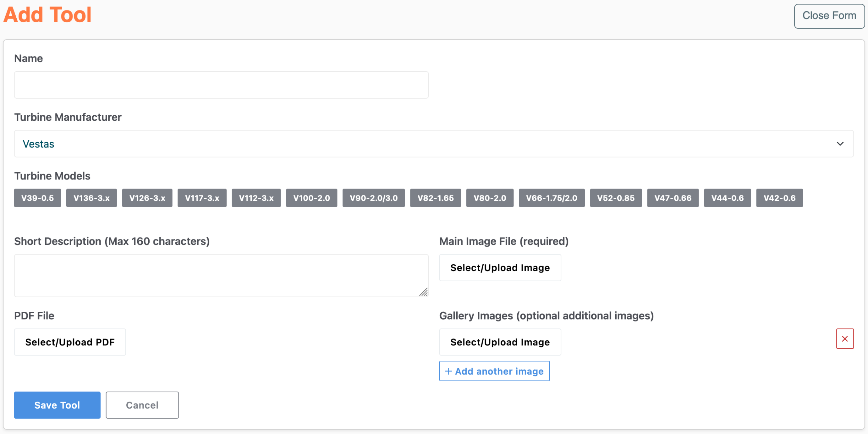Click the Cancel button

pos(142,405)
